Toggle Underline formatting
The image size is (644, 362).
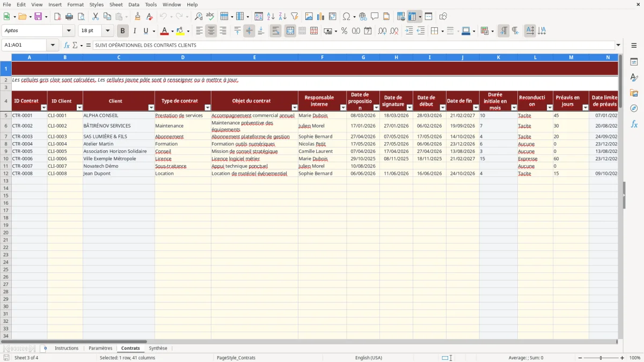tap(146, 31)
